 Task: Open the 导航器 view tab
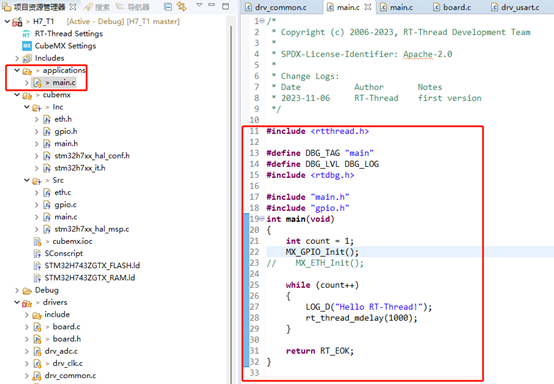point(133,7)
